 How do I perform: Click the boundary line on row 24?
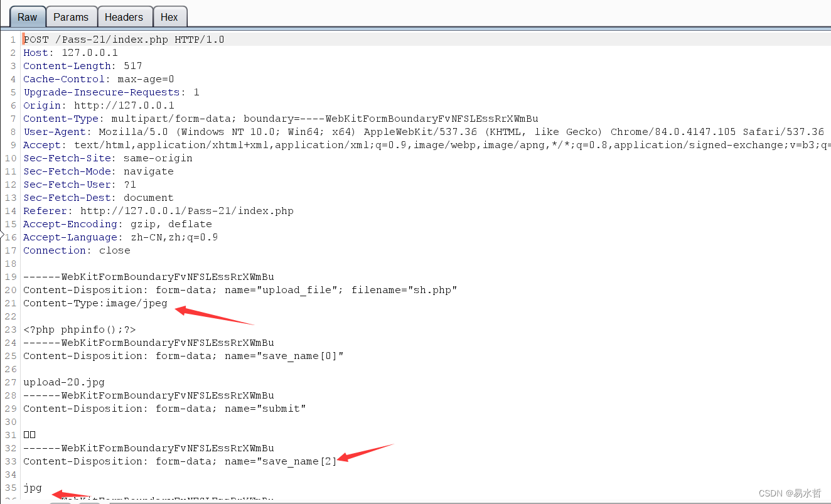coord(149,343)
